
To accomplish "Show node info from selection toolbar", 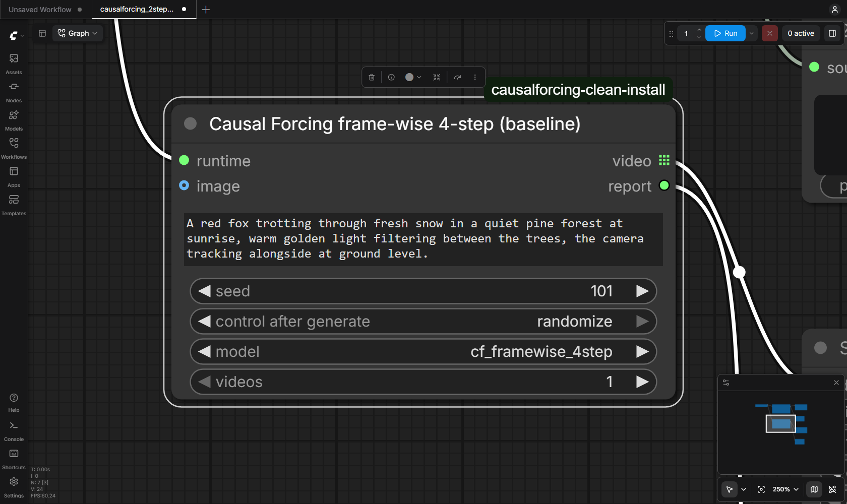I will (391, 77).
